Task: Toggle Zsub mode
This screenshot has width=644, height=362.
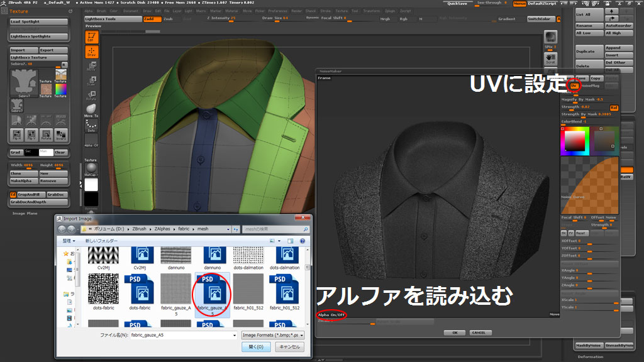Action: pos(169,19)
